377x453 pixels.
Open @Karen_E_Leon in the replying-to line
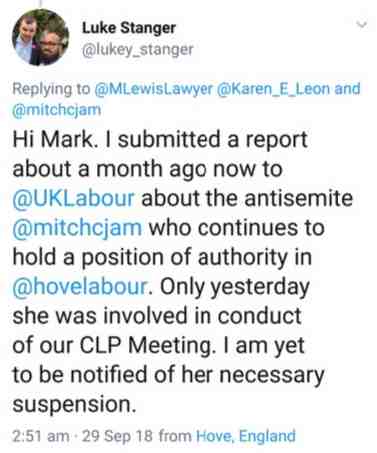tap(274, 89)
